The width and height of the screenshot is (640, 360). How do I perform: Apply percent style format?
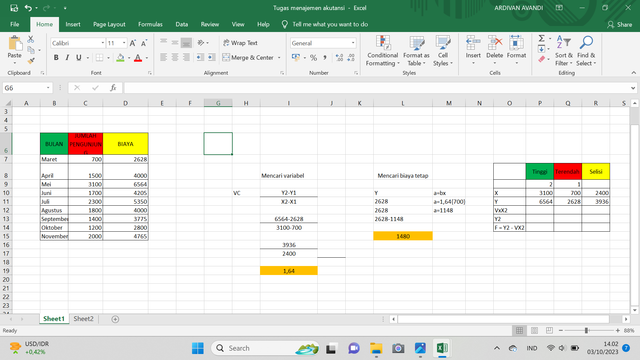tap(313, 58)
